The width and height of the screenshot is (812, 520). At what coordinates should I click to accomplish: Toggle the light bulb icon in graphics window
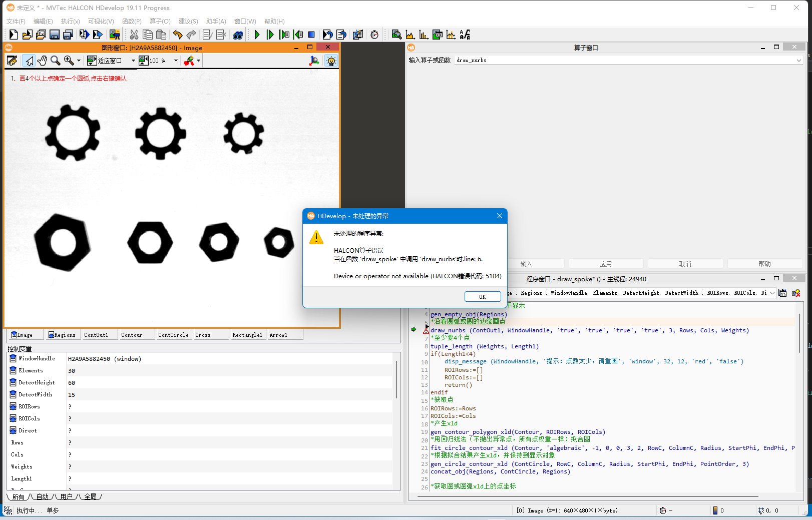pos(331,61)
